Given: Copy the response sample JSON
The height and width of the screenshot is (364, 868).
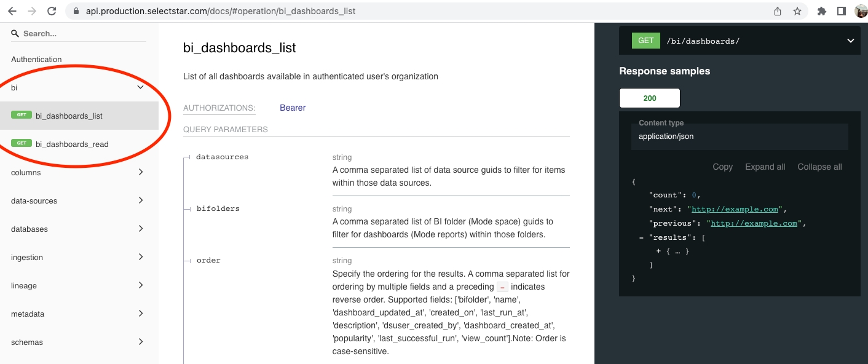Looking at the screenshot, I should point(722,167).
